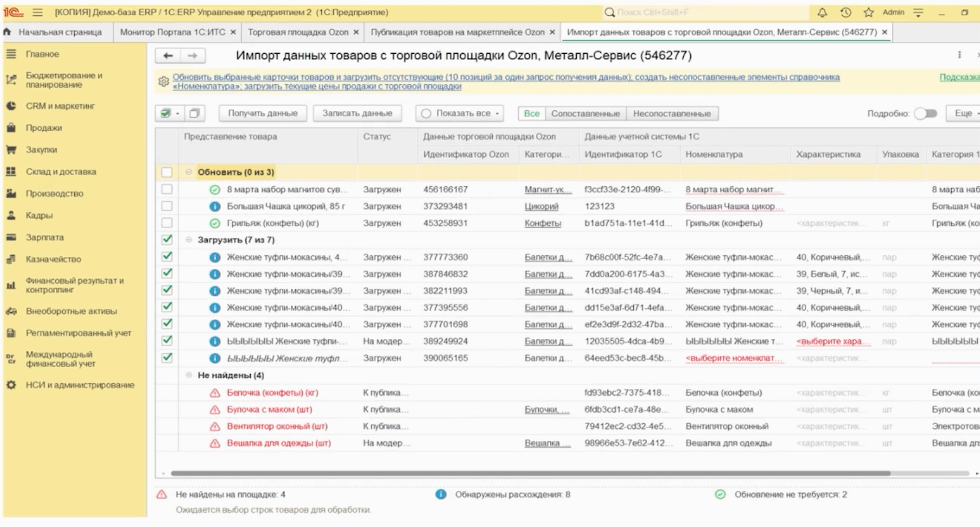
Task: Click warning icon on Вешалка для одежды row
Action: tap(214, 443)
